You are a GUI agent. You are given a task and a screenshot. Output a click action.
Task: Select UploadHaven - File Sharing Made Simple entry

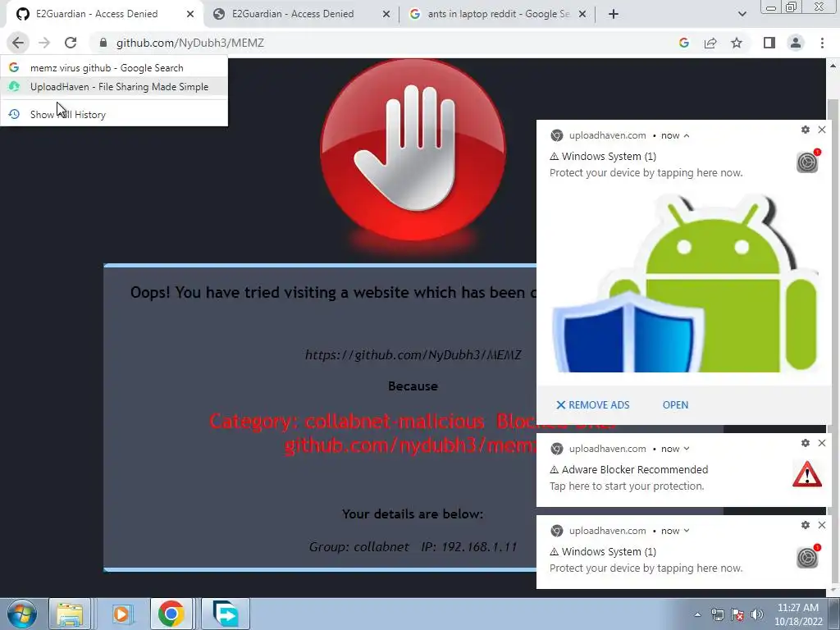[113, 87]
